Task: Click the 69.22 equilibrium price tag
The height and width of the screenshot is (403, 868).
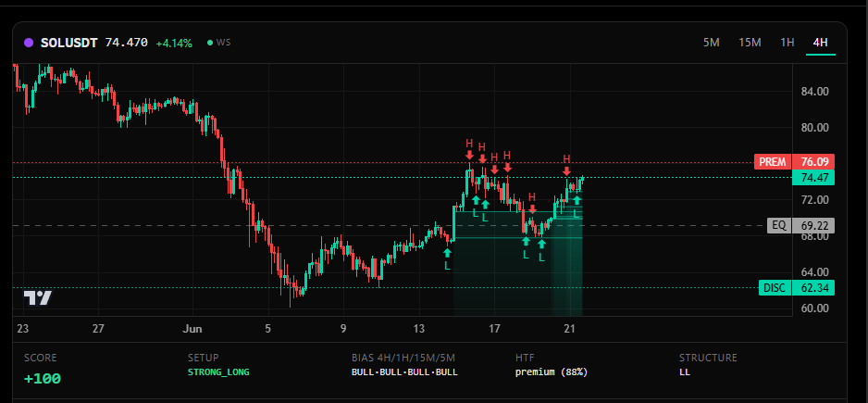Action: pos(813,226)
